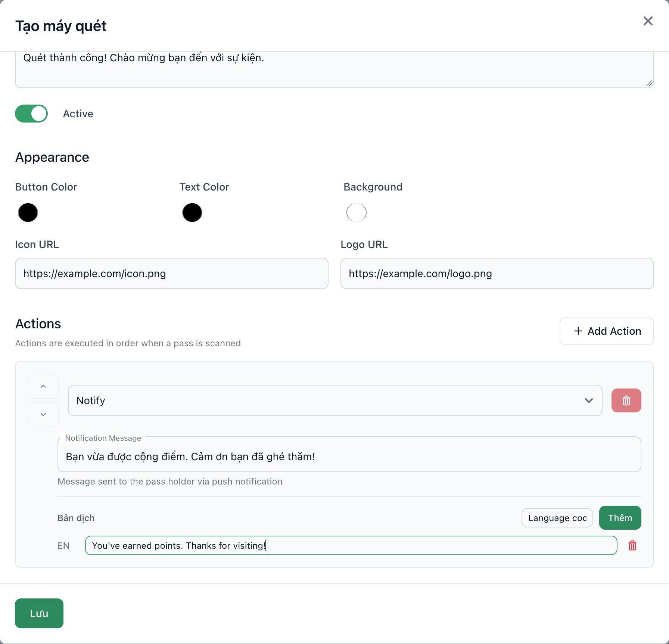Click the Language code input
This screenshot has width=669, height=644.
(557, 518)
